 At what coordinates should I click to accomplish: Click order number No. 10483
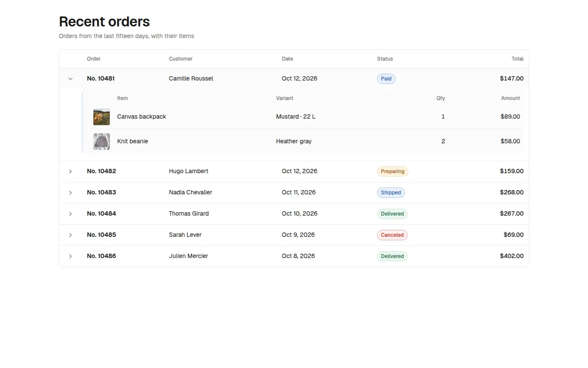click(101, 193)
